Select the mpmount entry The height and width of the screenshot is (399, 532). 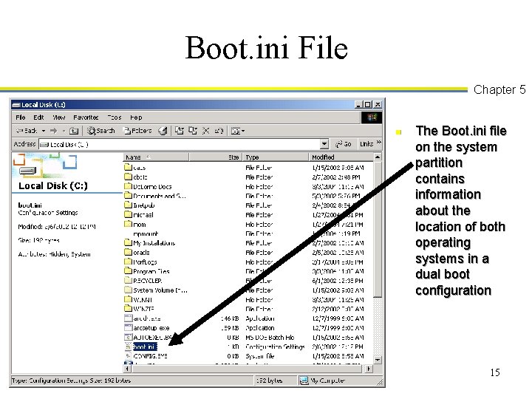pyautogui.click(x=146, y=233)
